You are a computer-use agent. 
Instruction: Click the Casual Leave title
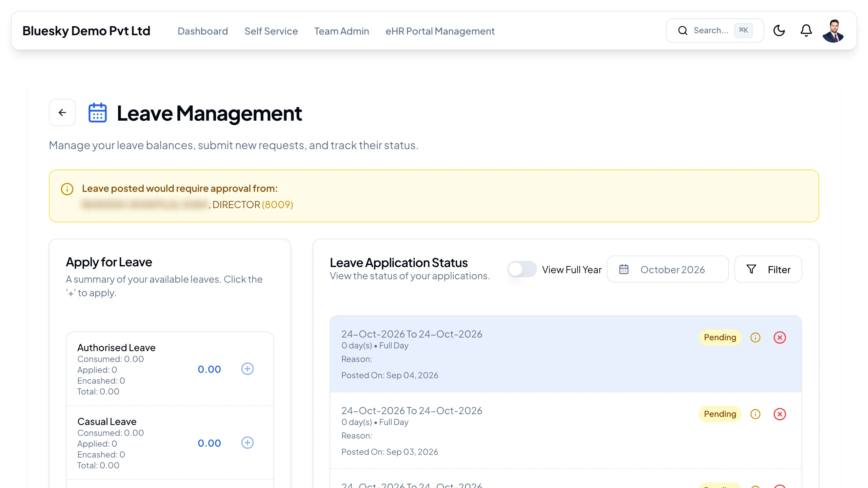[x=107, y=422]
